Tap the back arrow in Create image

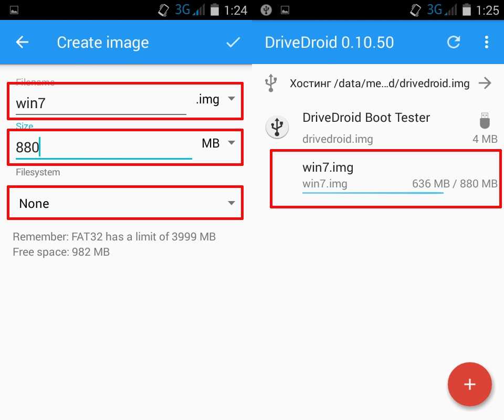[x=22, y=43]
